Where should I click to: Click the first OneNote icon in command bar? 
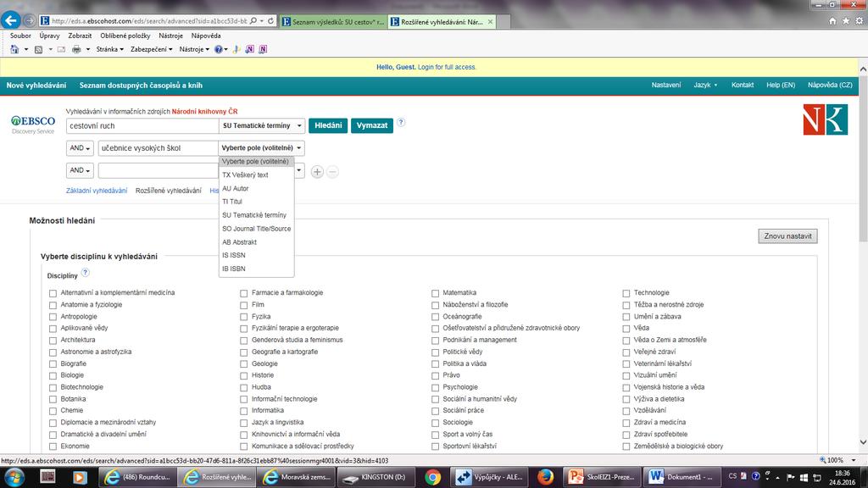tap(250, 49)
